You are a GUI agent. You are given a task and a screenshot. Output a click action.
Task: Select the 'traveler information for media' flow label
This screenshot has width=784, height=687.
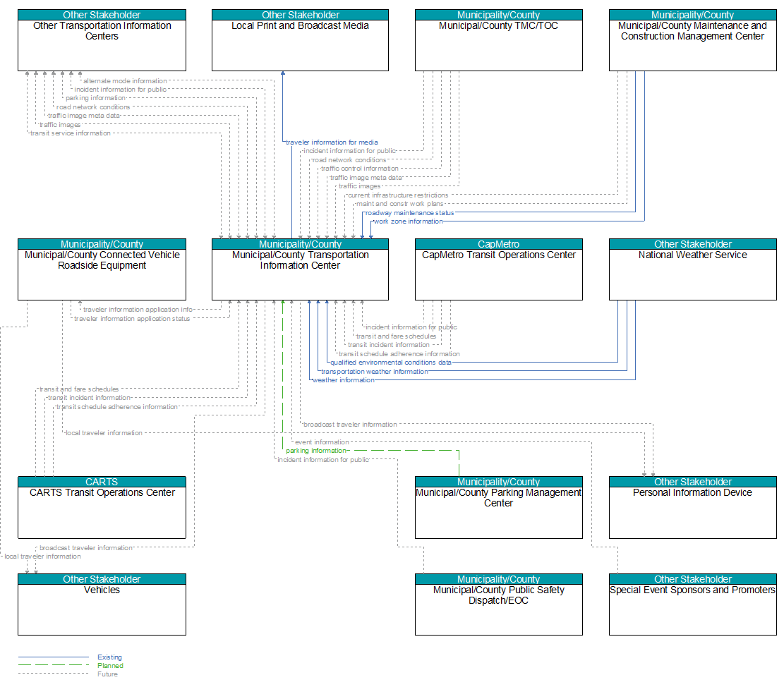point(332,142)
